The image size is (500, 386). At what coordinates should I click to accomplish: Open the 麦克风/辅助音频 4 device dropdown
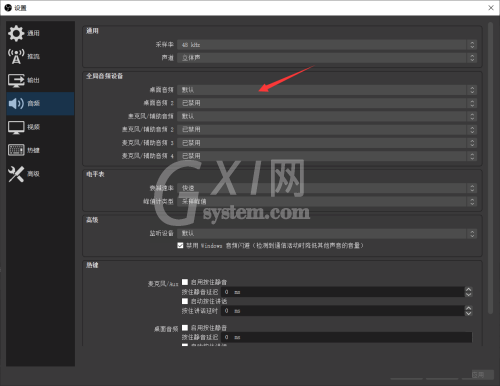[x=327, y=156]
